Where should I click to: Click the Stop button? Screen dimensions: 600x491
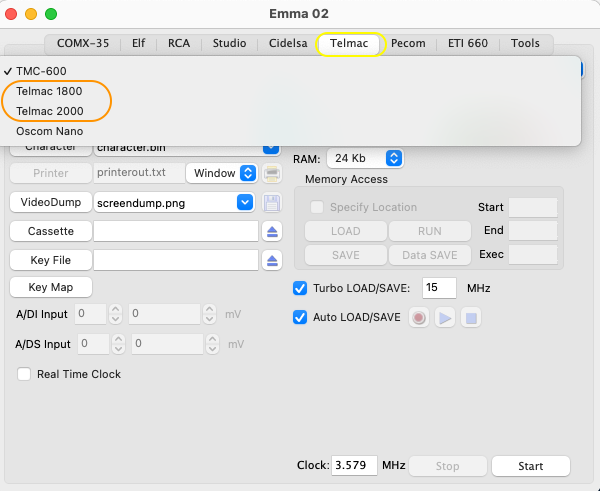pos(448,466)
